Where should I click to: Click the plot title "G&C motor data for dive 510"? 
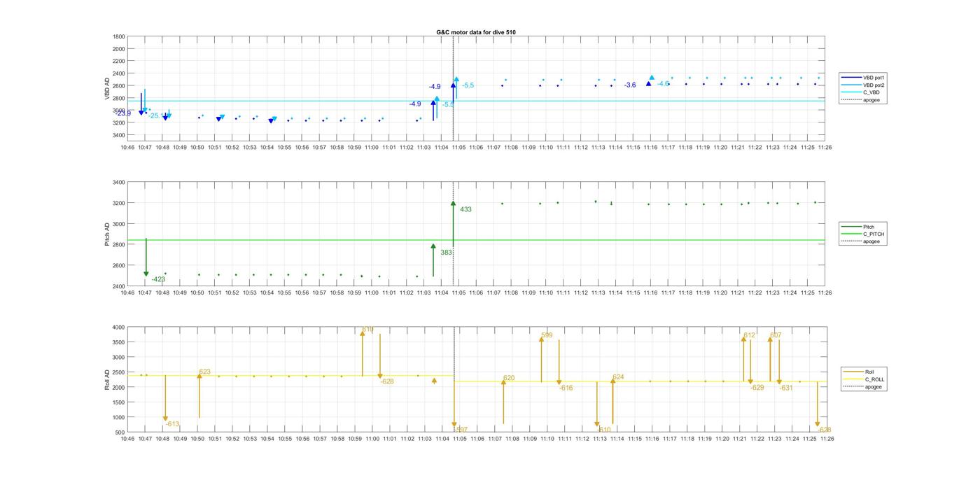(476, 32)
